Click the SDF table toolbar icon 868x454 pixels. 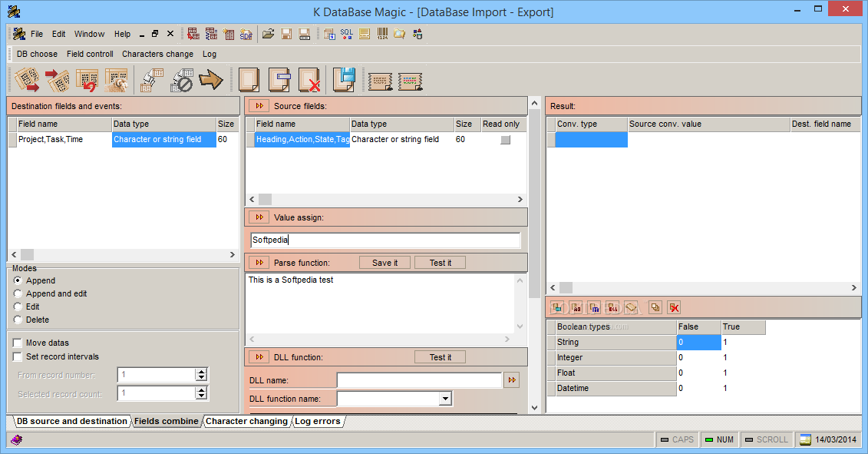click(x=246, y=35)
